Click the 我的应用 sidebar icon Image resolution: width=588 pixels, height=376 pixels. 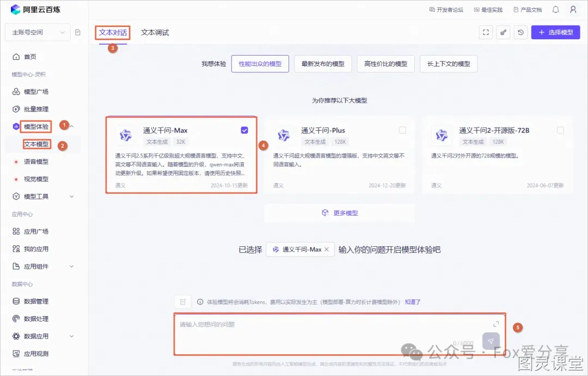click(x=16, y=249)
